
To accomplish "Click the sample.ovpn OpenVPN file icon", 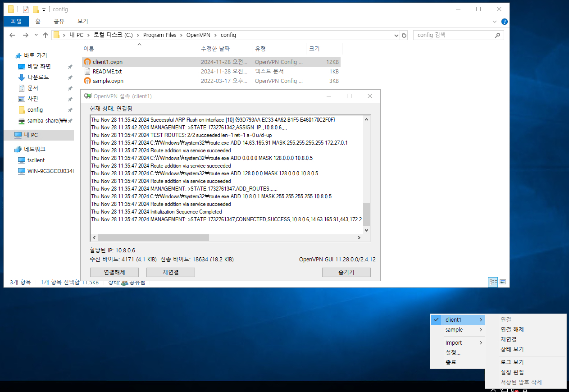I will point(87,81).
